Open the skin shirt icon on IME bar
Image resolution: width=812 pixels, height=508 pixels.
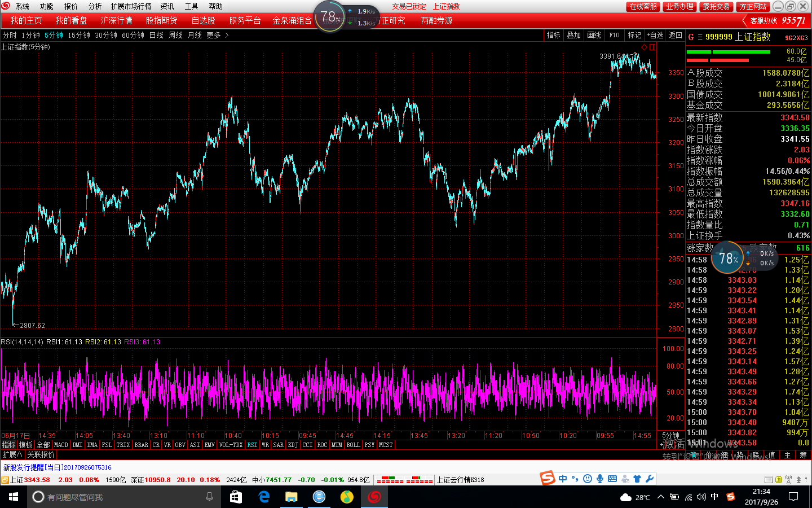coord(637,479)
